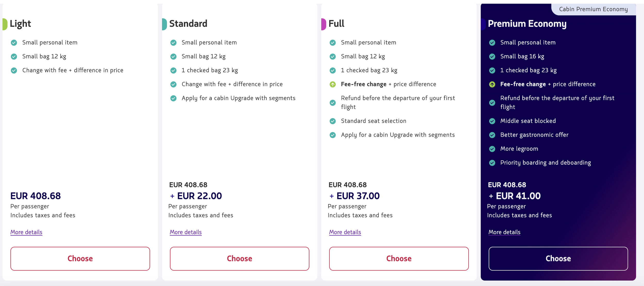Click checkmark icon beside Light's Small bag 12 kg
644x286 pixels.
14,56
